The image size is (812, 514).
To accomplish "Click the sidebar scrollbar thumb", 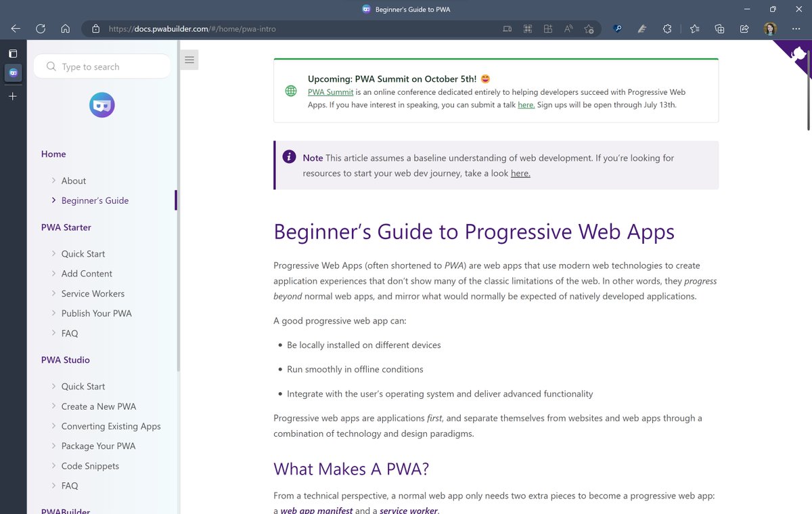I will coord(179,207).
